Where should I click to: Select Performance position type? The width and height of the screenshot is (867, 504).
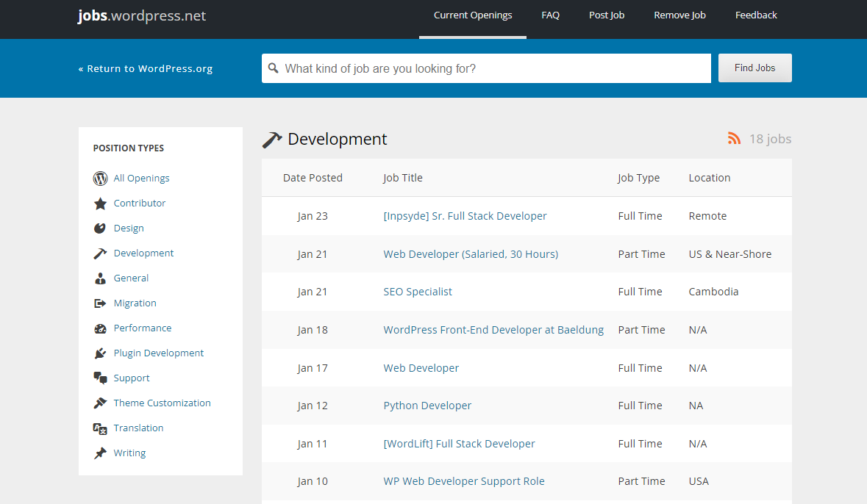tap(142, 328)
